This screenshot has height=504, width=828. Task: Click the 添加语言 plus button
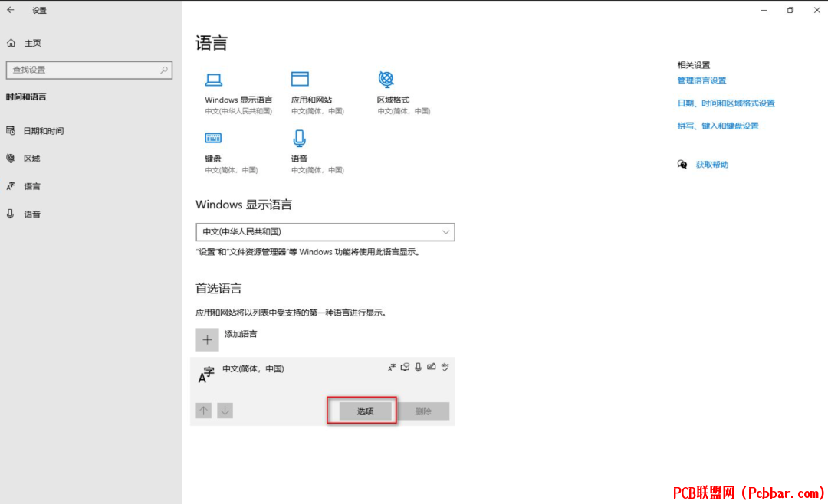[207, 340]
